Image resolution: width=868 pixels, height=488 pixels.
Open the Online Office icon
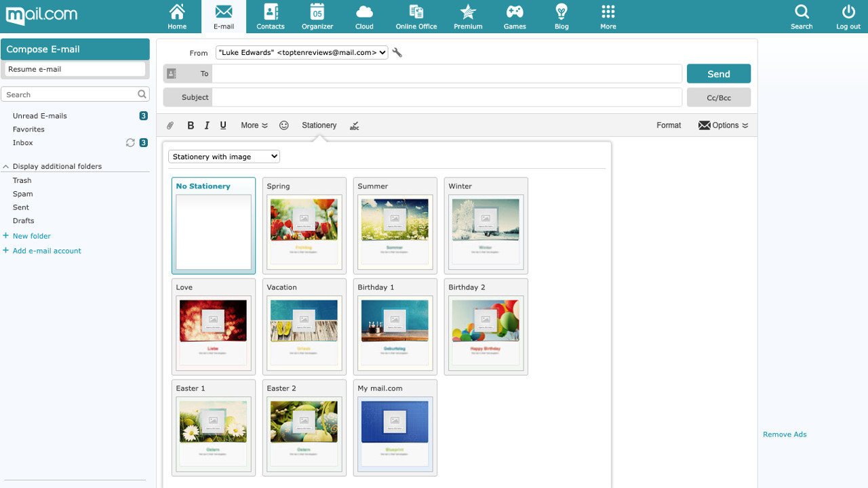coord(416,16)
